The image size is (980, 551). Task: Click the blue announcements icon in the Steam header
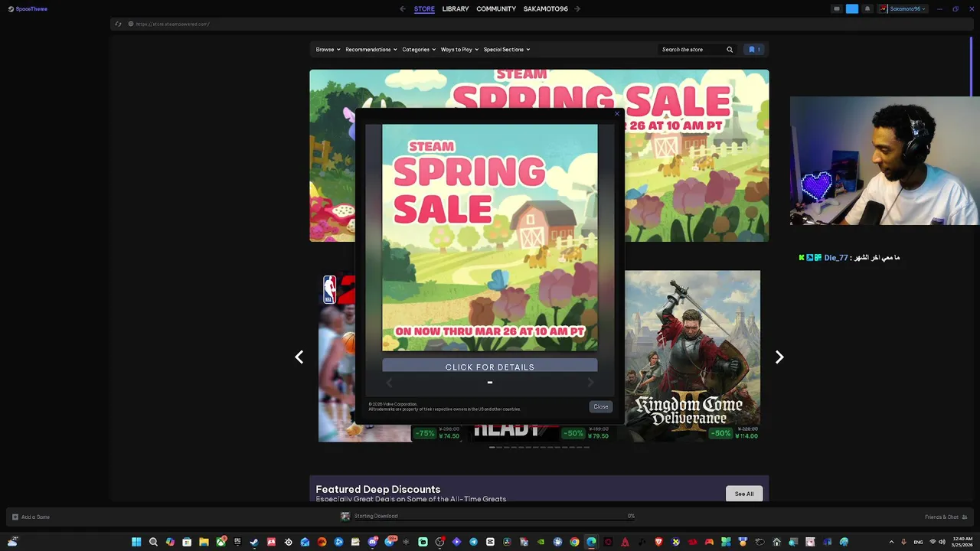pyautogui.click(x=852, y=9)
